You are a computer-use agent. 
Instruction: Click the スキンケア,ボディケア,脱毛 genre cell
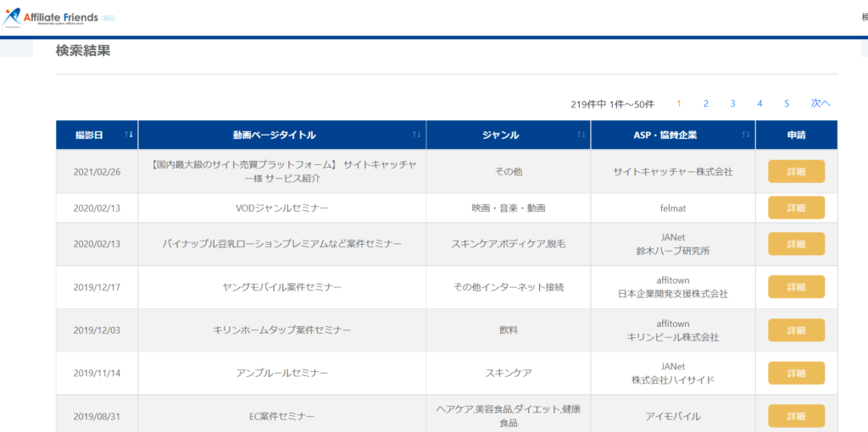509,244
